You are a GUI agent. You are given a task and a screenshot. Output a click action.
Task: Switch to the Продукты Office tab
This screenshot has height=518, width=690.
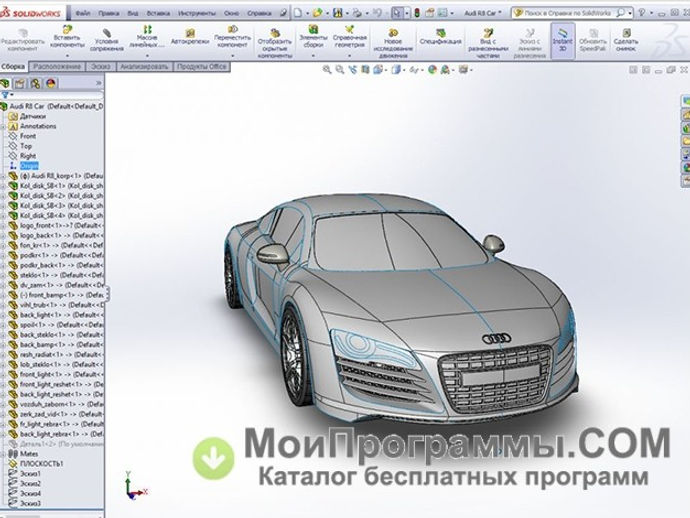(x=201, y=67)
